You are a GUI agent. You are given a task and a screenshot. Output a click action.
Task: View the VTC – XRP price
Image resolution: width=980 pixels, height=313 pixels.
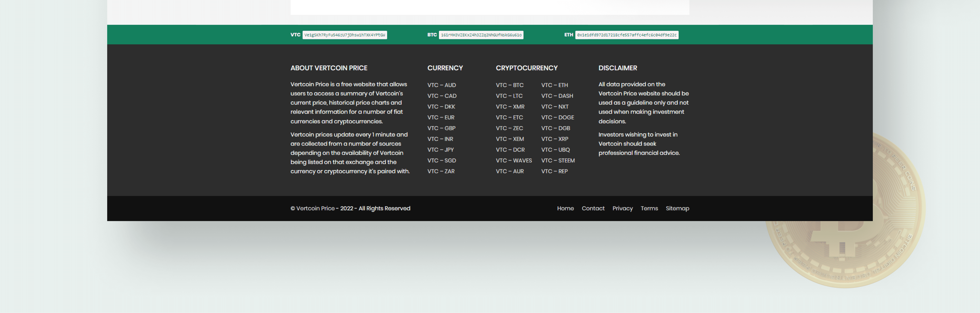tap(555, 139)
